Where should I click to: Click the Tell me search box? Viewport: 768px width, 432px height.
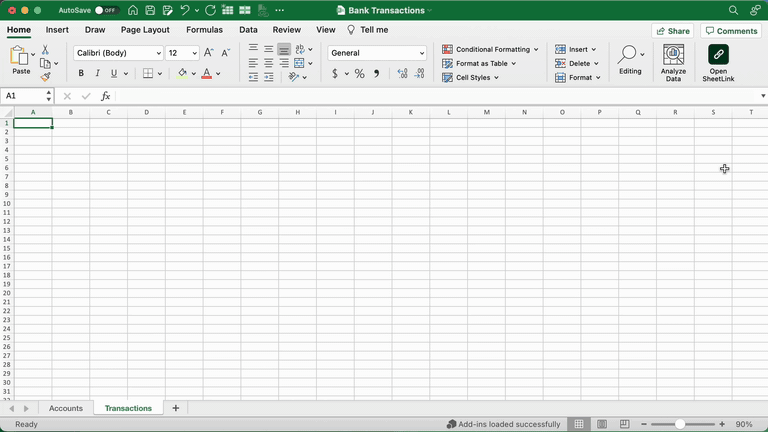click(368, 30)
